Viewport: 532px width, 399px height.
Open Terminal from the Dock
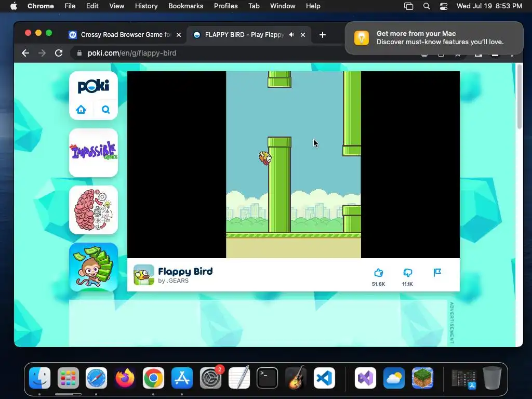[x=268, y=378]
